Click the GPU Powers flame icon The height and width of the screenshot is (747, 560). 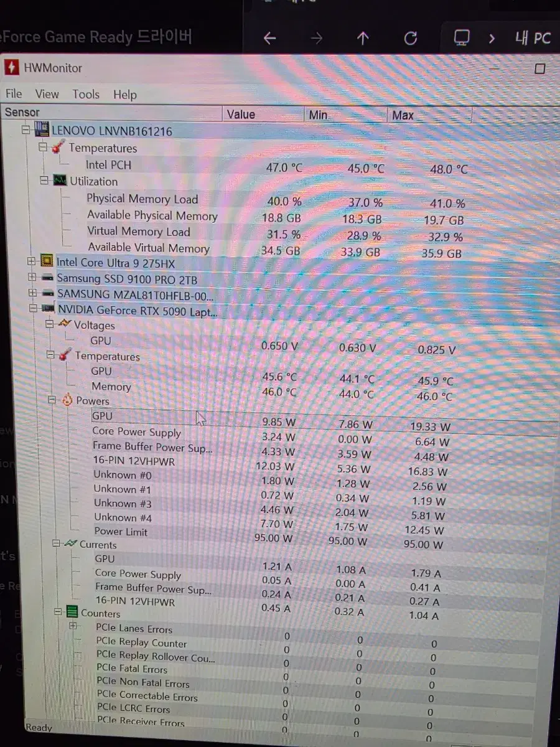[67, 400]
